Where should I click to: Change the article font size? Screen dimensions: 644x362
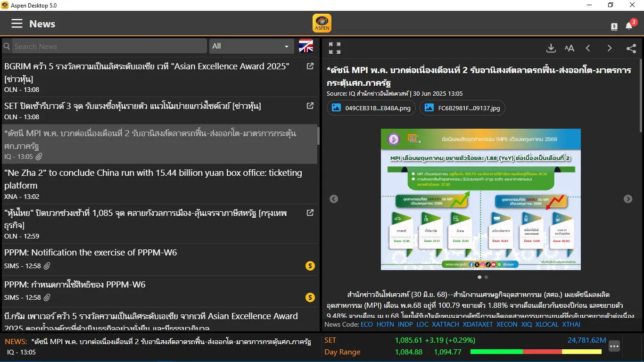(570, 48)
